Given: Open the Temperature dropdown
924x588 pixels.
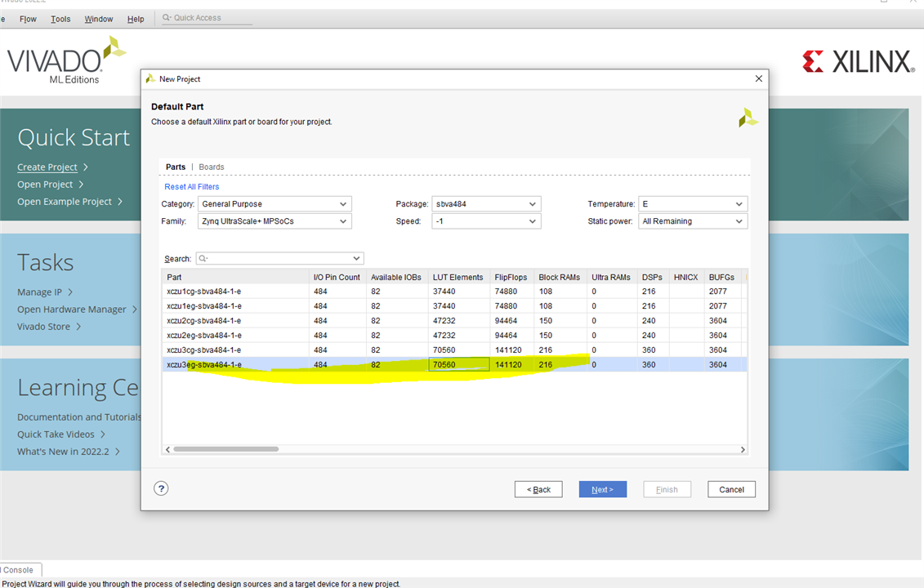Looking at the screenshot, I should (693, 204).
